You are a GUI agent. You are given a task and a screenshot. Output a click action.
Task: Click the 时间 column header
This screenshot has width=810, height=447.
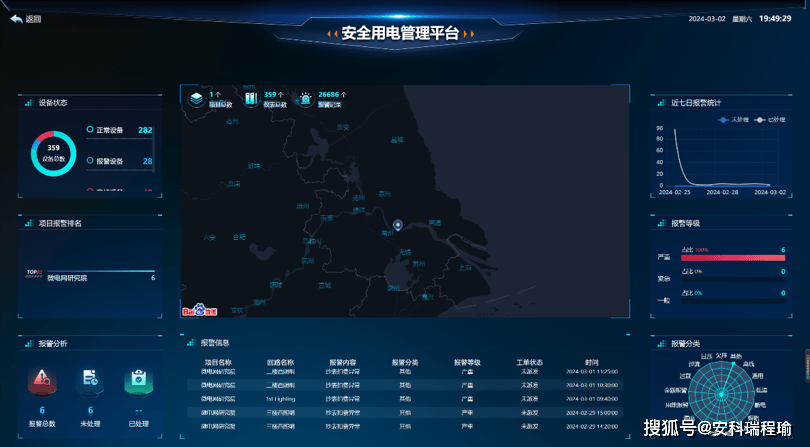pos(592,363)
